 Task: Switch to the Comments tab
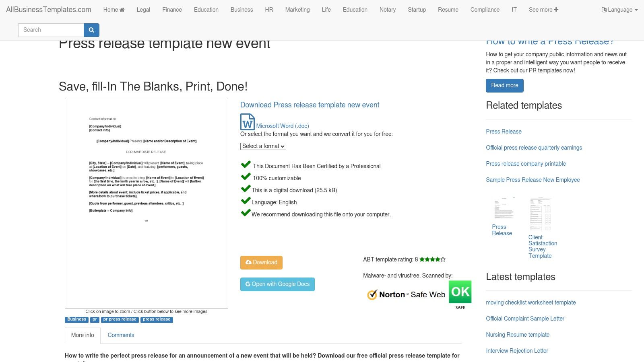pyautogui.click(x=121, y=335)
